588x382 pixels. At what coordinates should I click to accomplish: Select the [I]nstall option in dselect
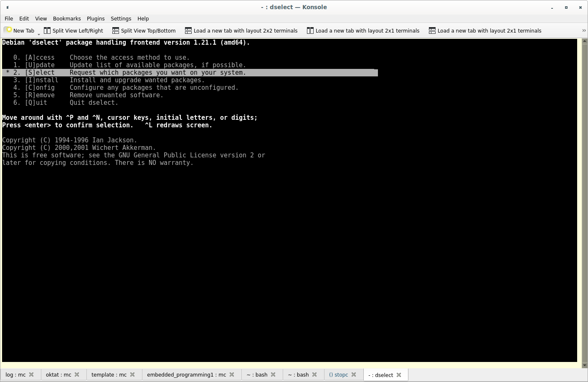(41, 80)
